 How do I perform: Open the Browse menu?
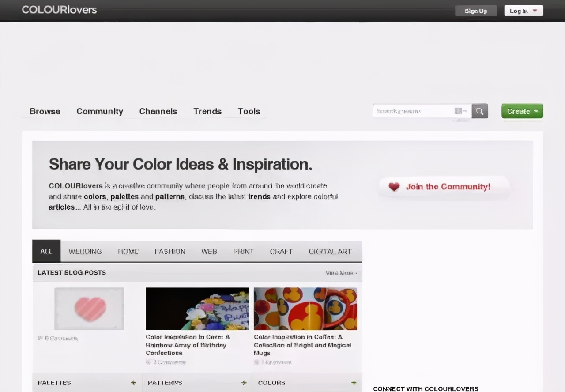[x=45, y=111]
